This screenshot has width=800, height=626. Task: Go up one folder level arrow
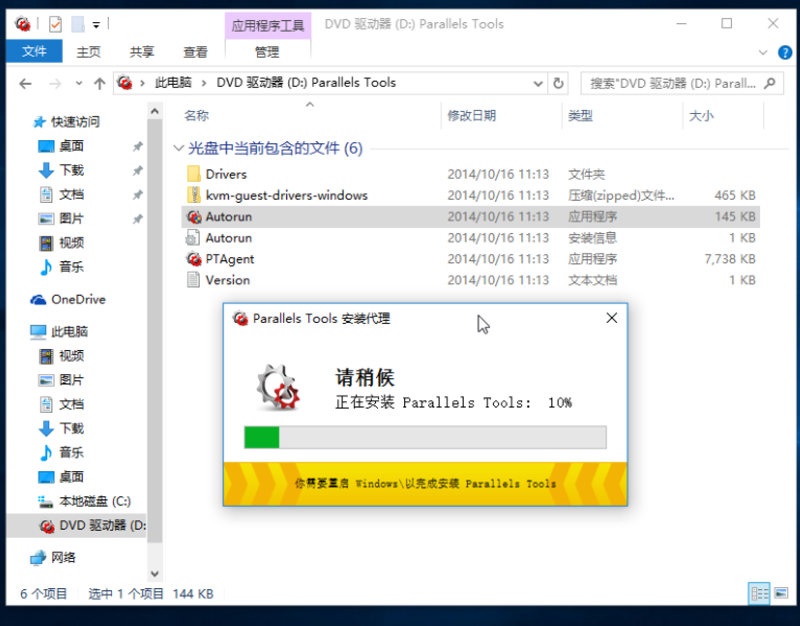(x=99, y=83)
